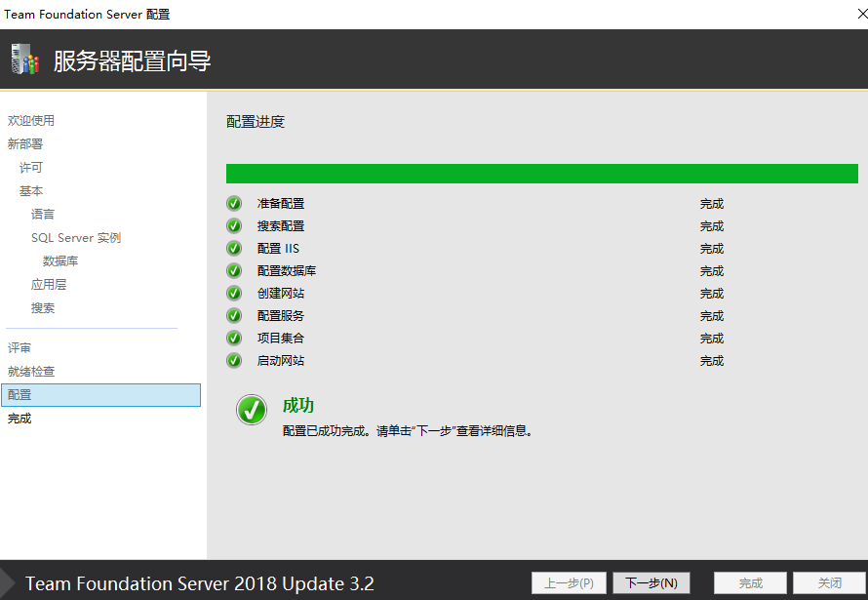Click 完成 status in 启动网站 row
868x600 pixels.
[x=712, y=360]
